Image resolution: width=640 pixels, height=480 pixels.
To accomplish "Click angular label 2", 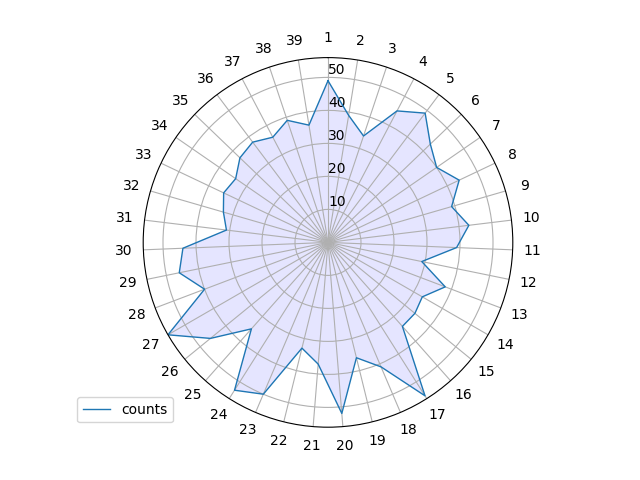I will click(x=360, y=40).
